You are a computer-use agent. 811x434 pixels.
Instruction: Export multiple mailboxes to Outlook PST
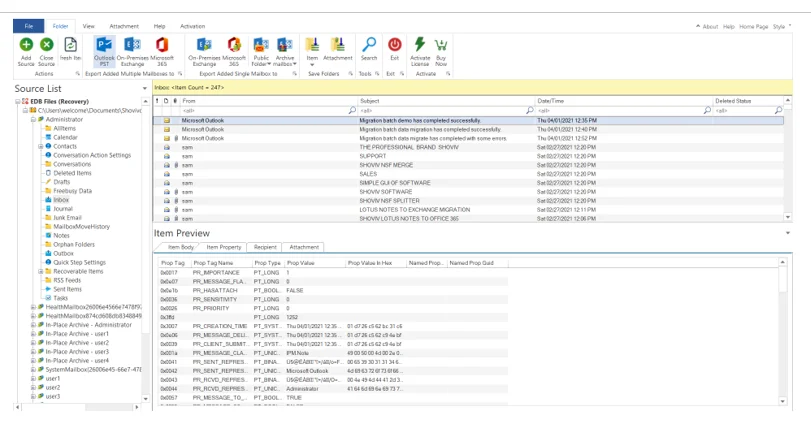(x=104, y=51)
